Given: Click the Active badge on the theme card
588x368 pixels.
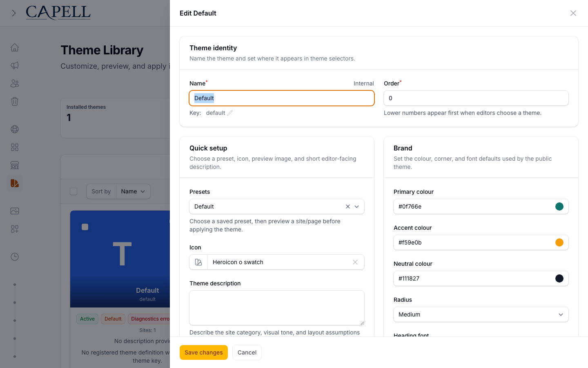Looking at the screenshot, I should click(x=87, y=319).
